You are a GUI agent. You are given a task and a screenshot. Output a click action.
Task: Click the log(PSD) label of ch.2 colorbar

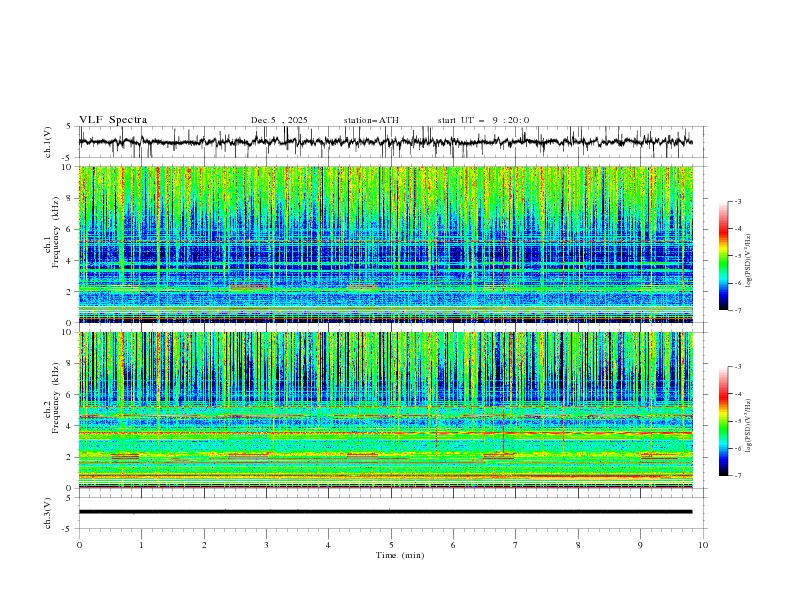coord(748,426)
